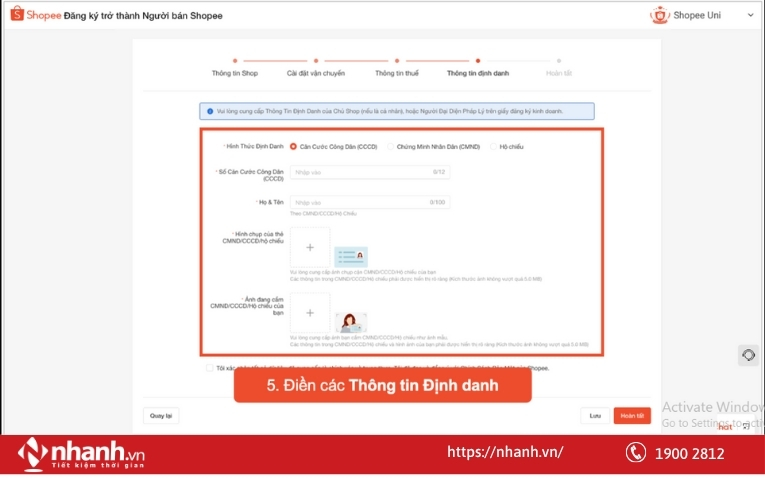Click the support headset icon on right edge

click(x=748, y=355)
